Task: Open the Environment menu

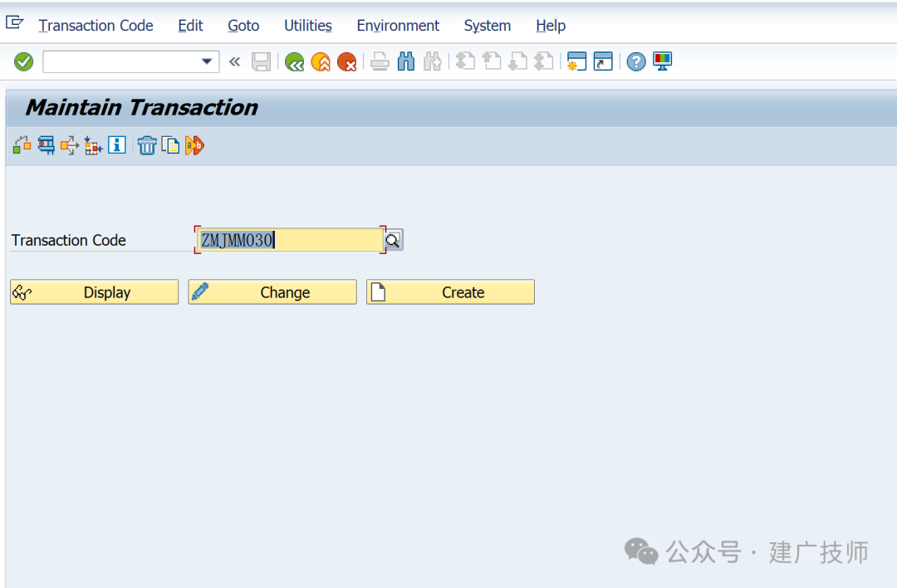Action: pos(398,26)
